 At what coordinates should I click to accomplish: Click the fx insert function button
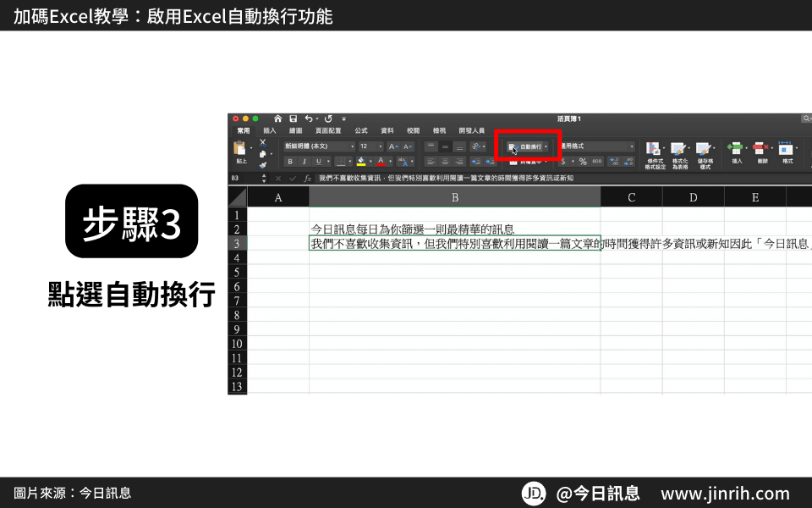pyautogui.click(x=308, y=179)
